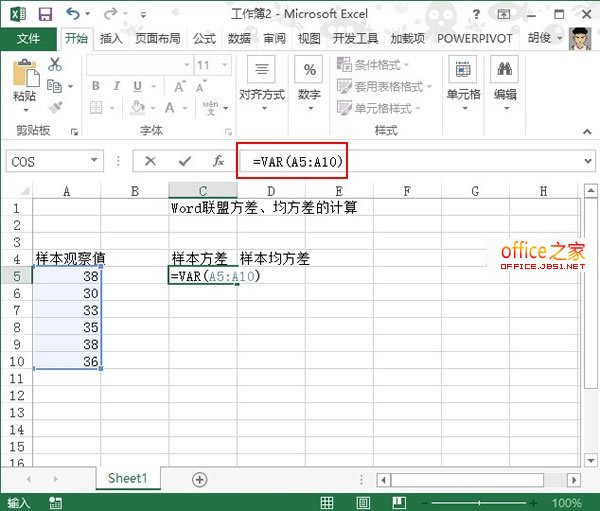Click the phonetic guide wén icon
Image resolution: width=600 pixels, height=511 pixels.
coord(210,108)
